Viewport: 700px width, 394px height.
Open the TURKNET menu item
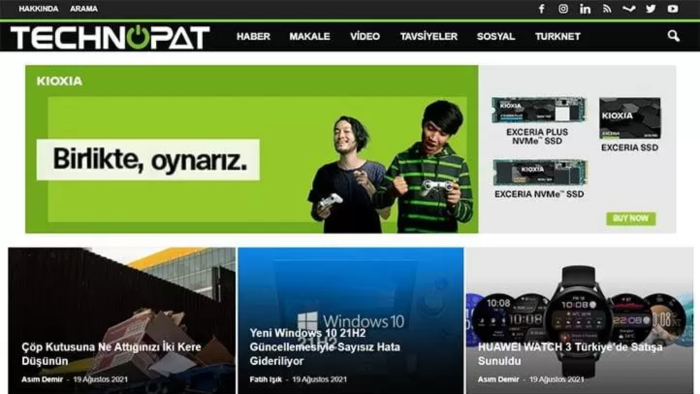(558, 37)
